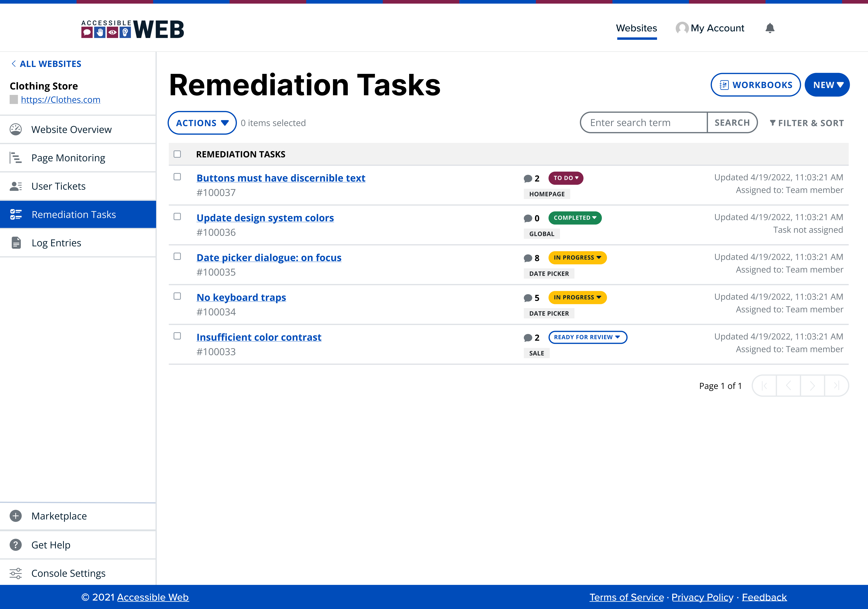Open Terms of Service footer link
868x609 pixels.
(626, 597)
